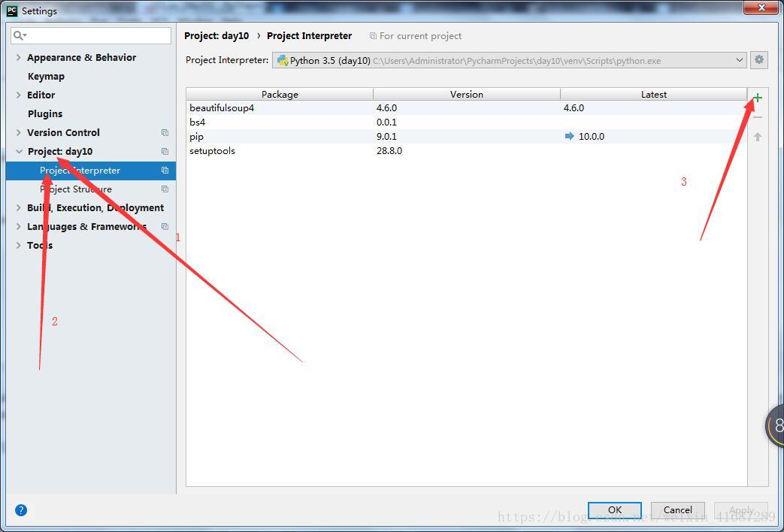Click the blue arrow next to pip 10.0.0
Image resolution: width=784 pixels, height=532 pixels.
pos(569,136)
